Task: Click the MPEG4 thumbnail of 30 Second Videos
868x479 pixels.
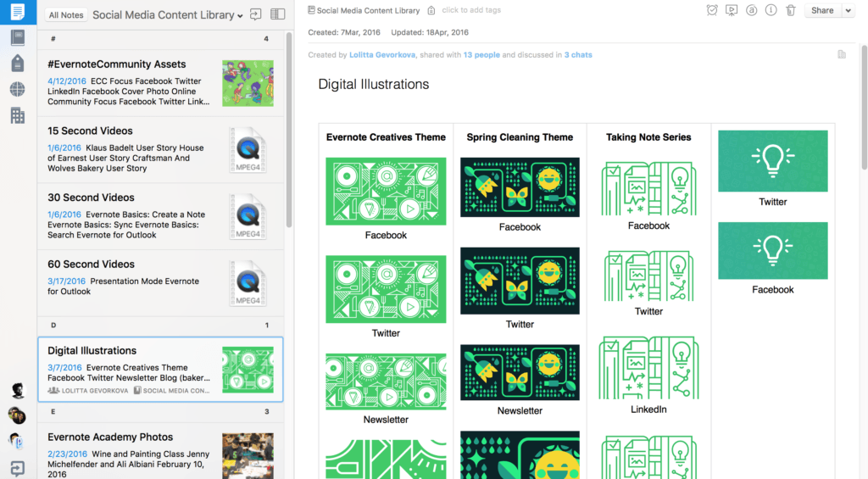Action: coord(248,216)
